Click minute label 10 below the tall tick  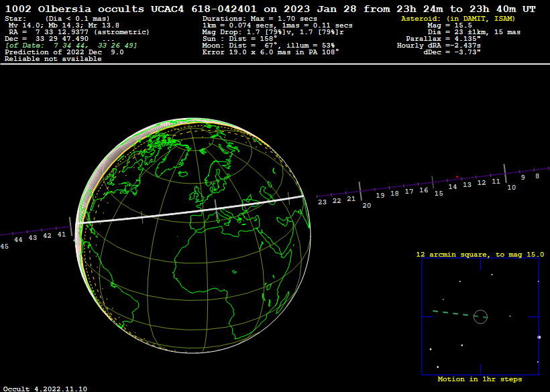511,188
